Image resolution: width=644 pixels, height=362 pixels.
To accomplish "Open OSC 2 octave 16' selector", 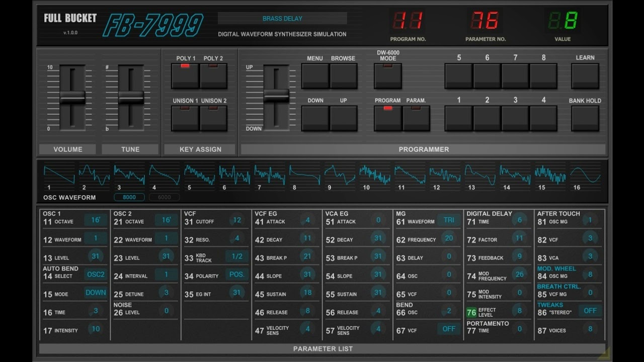I will coord(166,220).
